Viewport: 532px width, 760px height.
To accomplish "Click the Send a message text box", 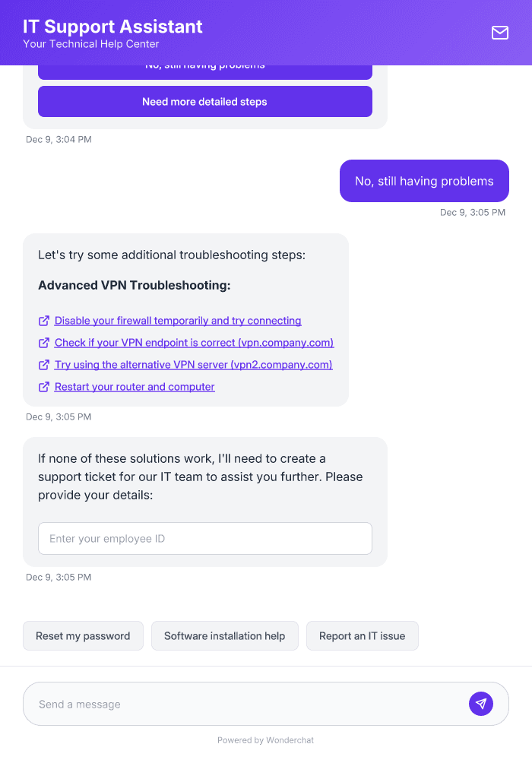I will click(228, 703).
